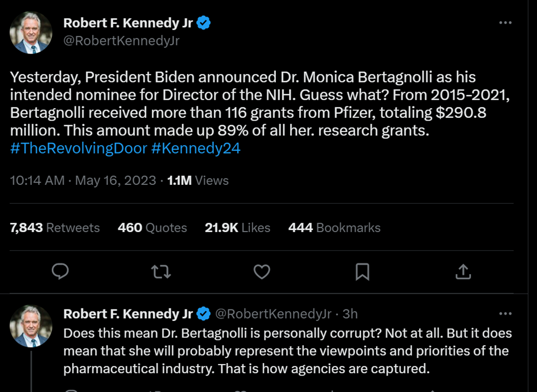Open the reply tweet profile avatar
The width and height of the screenshot is (537, 392).
(x=31, y=326)
